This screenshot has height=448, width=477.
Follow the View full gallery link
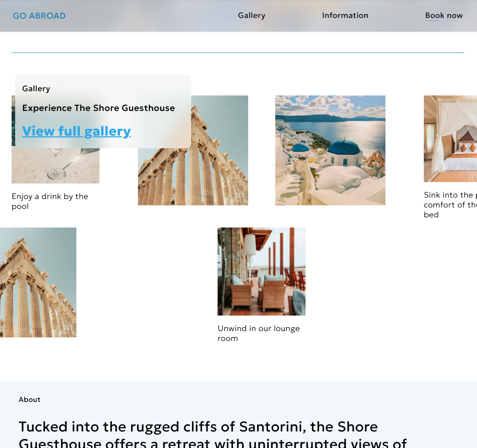(x=76, y=131)
